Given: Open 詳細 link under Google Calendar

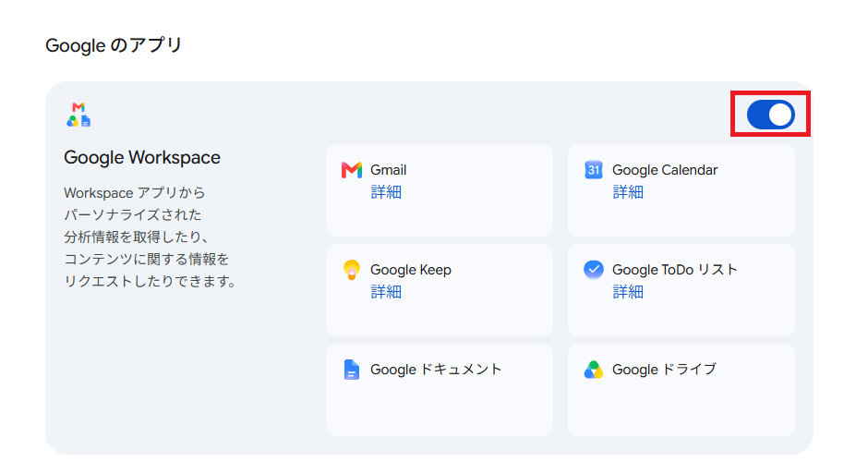Looking at the screenshot, I should [x=628, y=192].
